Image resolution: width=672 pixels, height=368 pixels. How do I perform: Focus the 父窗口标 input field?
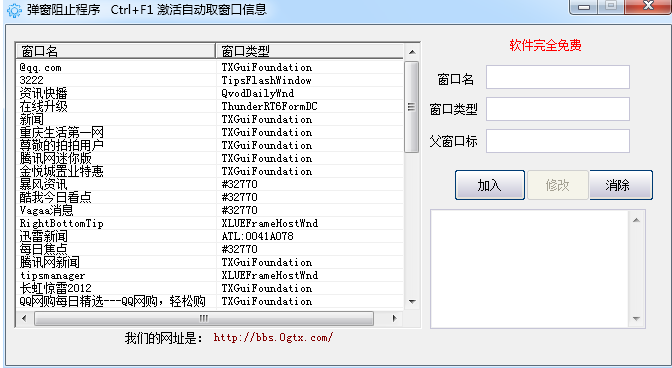(558, 141)
